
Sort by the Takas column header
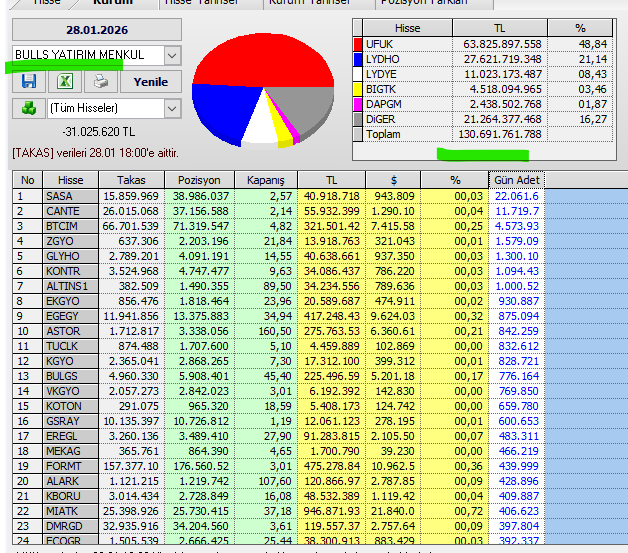point(131,180)
